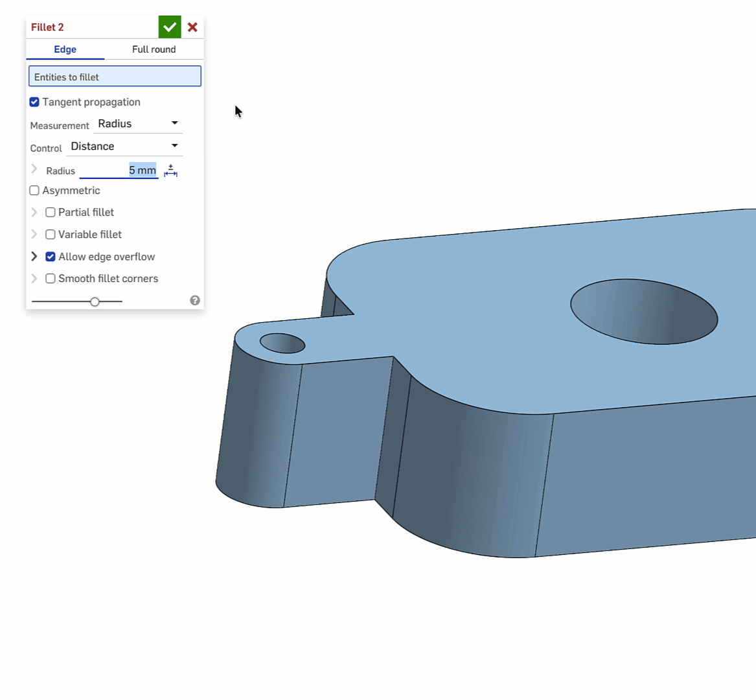Click the preview slider handle
This screenshot has height=700, width=756.
click(x=95, y=301)
